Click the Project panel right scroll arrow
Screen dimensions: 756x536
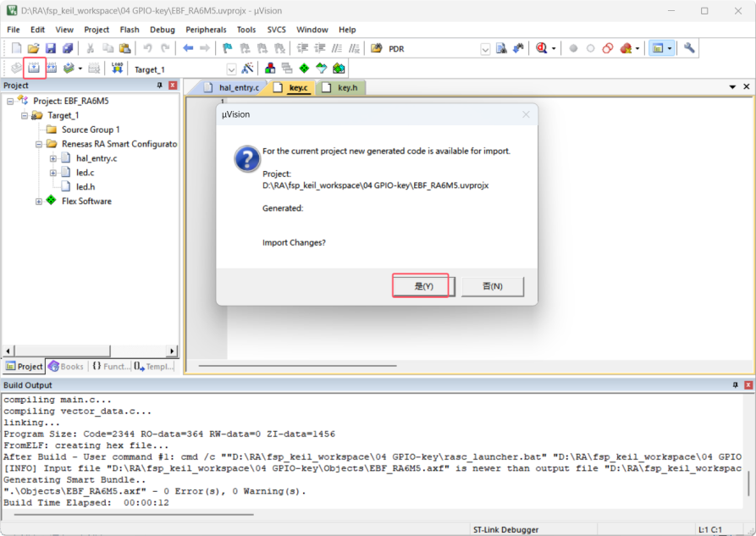tap(172, 351)
